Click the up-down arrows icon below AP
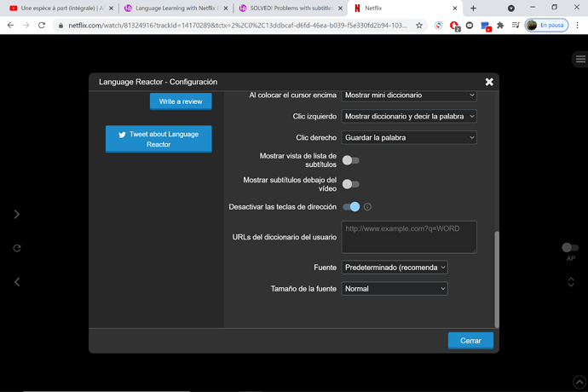Viewport: 588px width, 392px height. (x=571, y=282)
